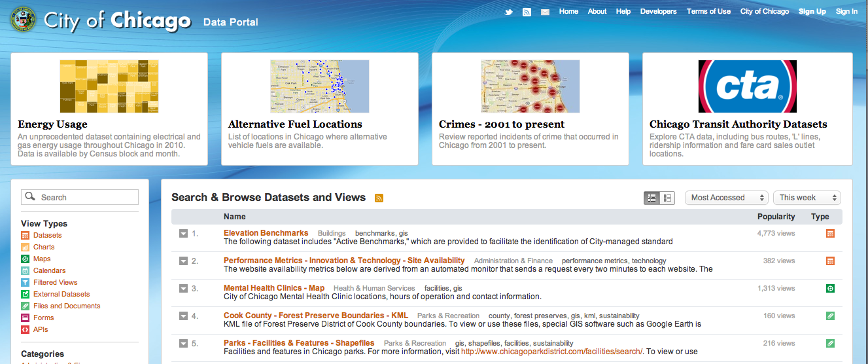Screen dimensions: 868x364
Task: Click the Calendars view type icon
Action: (26, 270)
